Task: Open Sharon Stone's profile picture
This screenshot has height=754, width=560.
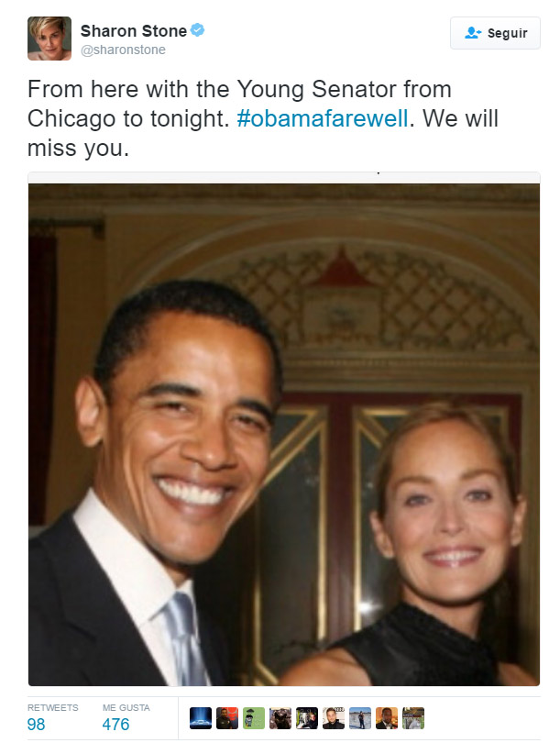Action: 49,39
